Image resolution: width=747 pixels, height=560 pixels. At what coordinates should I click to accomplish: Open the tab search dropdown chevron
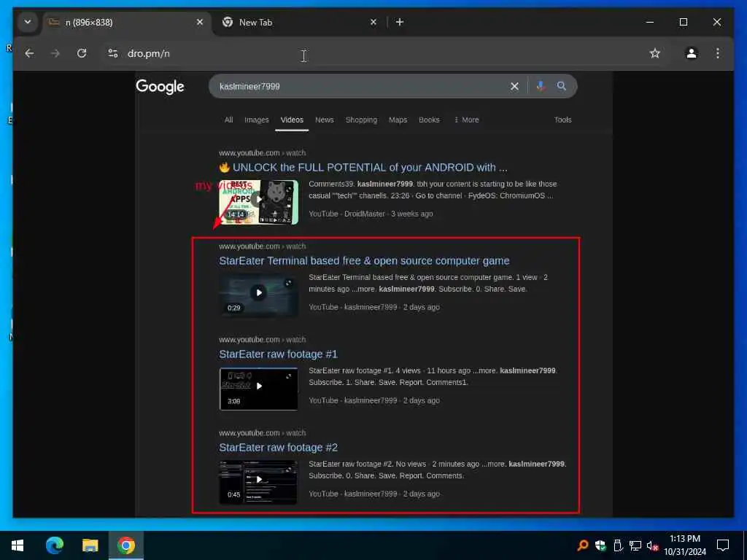click(x=28, y=22)
